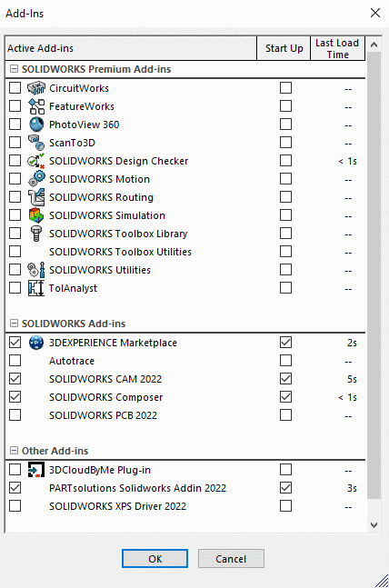
Task: Click the Last Load Time column header
Action: click(x=337, y=48)
